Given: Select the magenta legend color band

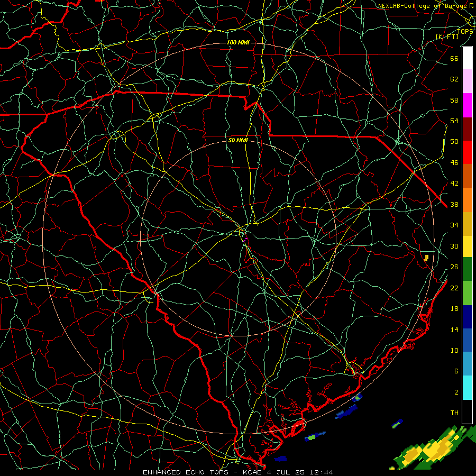Looking at the screenshot, I should [467, 105].
